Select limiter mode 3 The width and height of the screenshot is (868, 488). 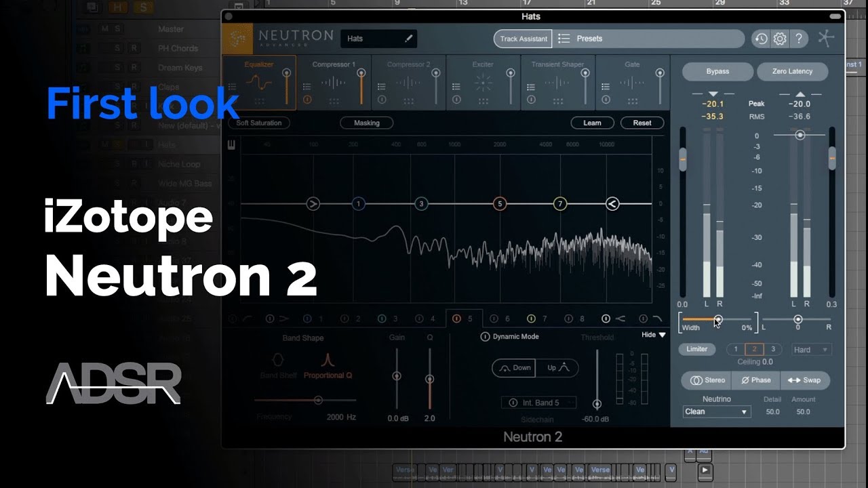[x=772, y=349]
